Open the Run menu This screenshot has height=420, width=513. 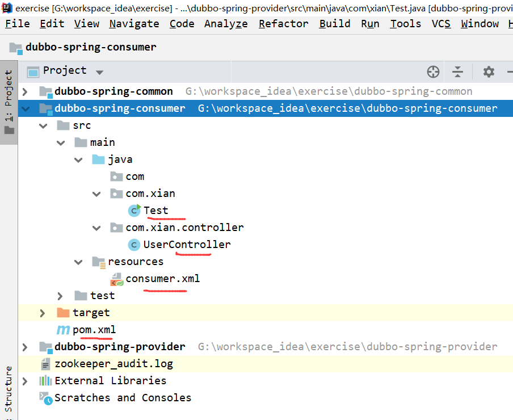[370, 23]
